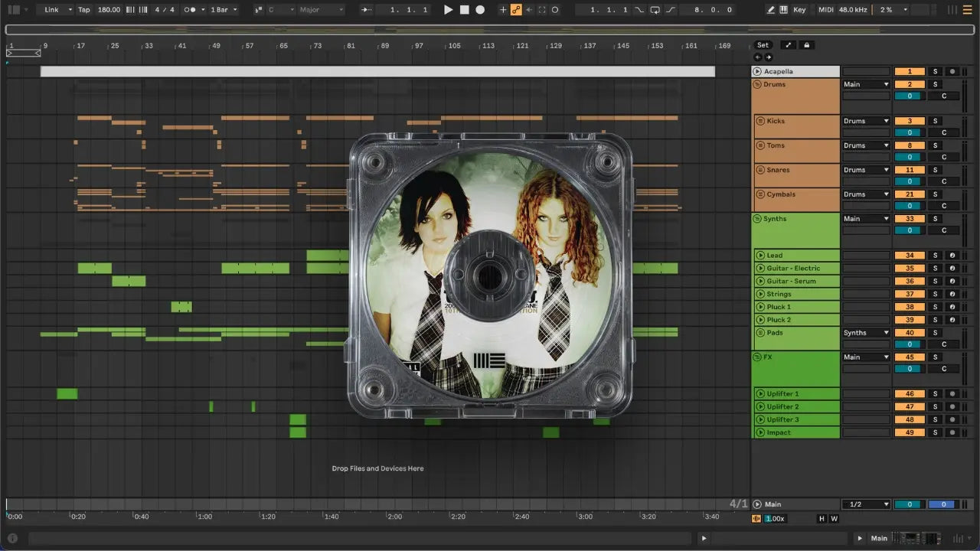This screenshot has width=980, height=551.
Task: Toggle the lock envelopes icon
Action: coord(806,45)
